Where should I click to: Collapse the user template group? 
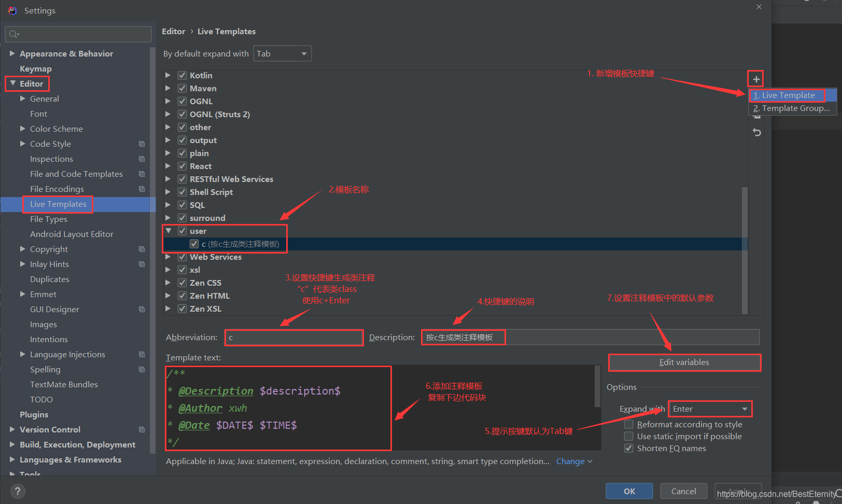tap(169, 231)
